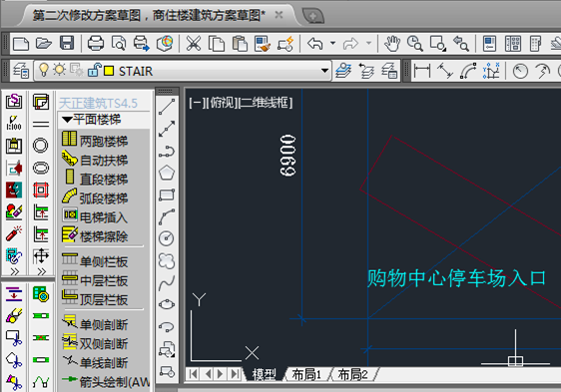Open the new drawing tab button
Screen dimensions: 561x392
tap(313, 16)
